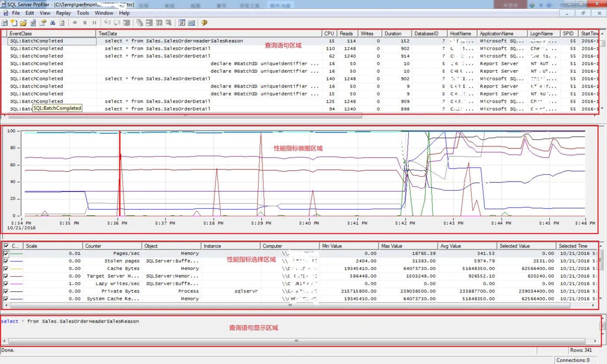Viewport: 607px width, 364px height.
Task: Uncheck the Pages/sec counter checkbox
Action: 6,253
